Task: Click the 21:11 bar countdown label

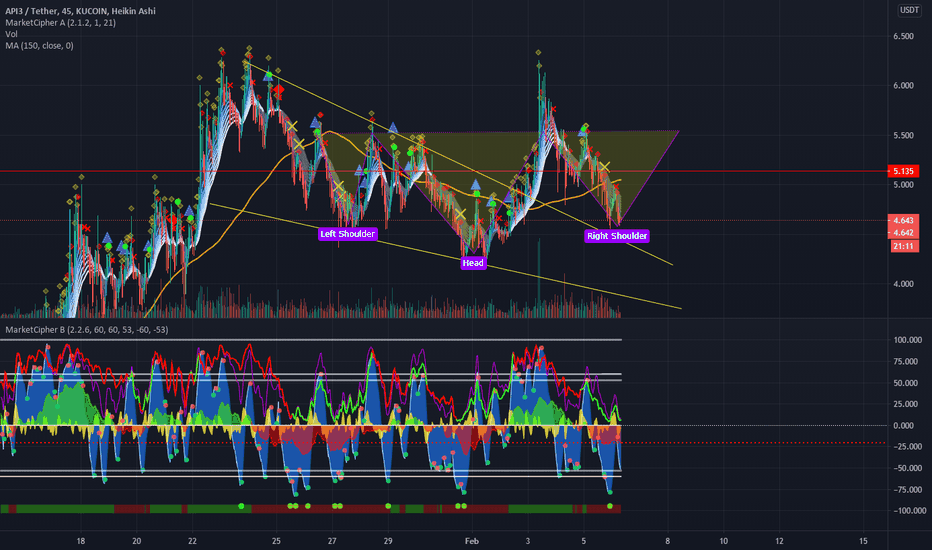Action: pos(903,246)
